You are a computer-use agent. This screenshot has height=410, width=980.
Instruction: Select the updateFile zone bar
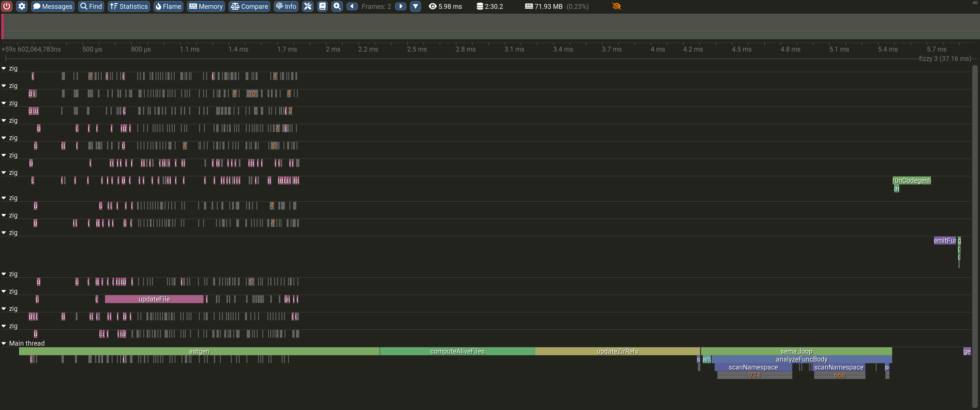[154, 299]
